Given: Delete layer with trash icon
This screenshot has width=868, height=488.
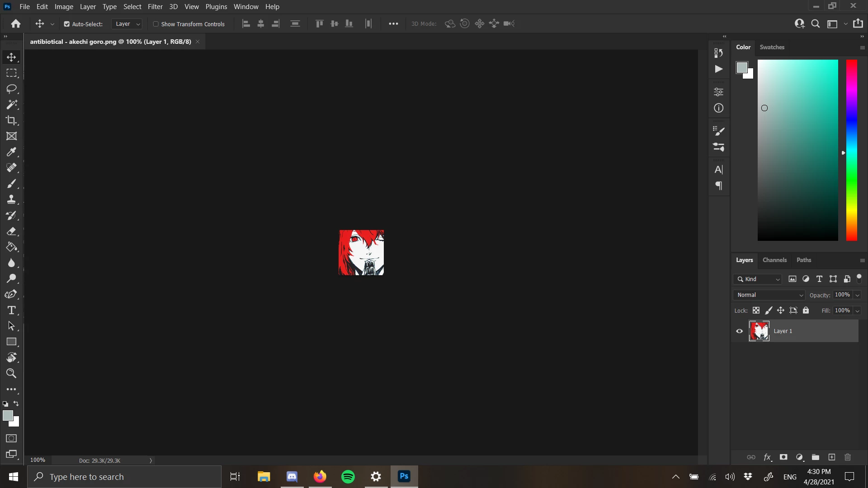Looking at the screenshot, I should tap(848, 457).
